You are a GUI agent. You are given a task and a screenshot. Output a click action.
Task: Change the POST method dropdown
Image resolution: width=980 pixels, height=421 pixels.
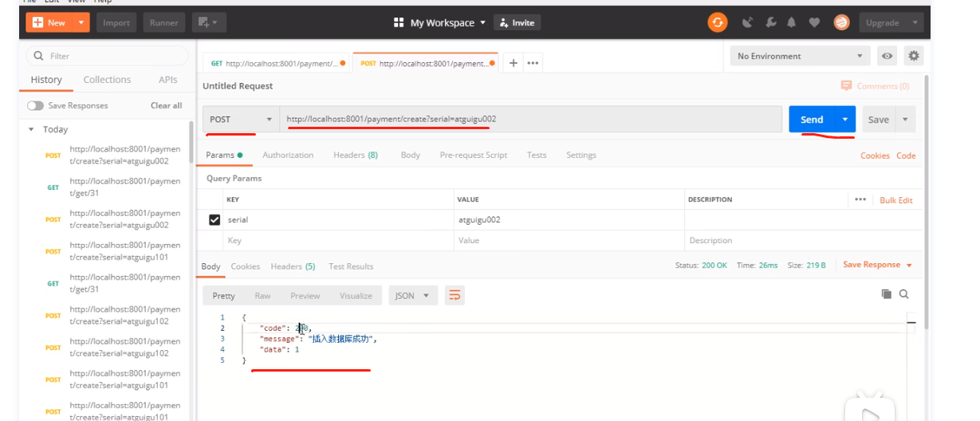click(241, 119)
